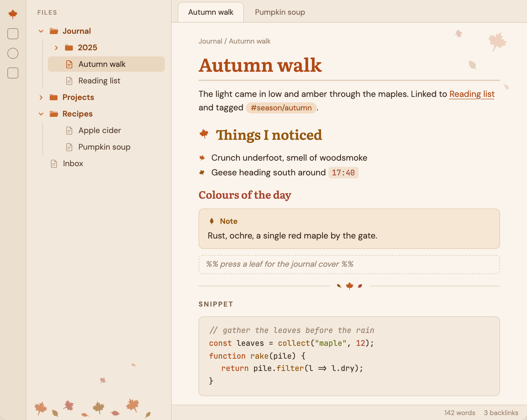Select the Autumn walk tab
Screen dimensions: 527x420
pyautogui.click(x=211, y=12)
